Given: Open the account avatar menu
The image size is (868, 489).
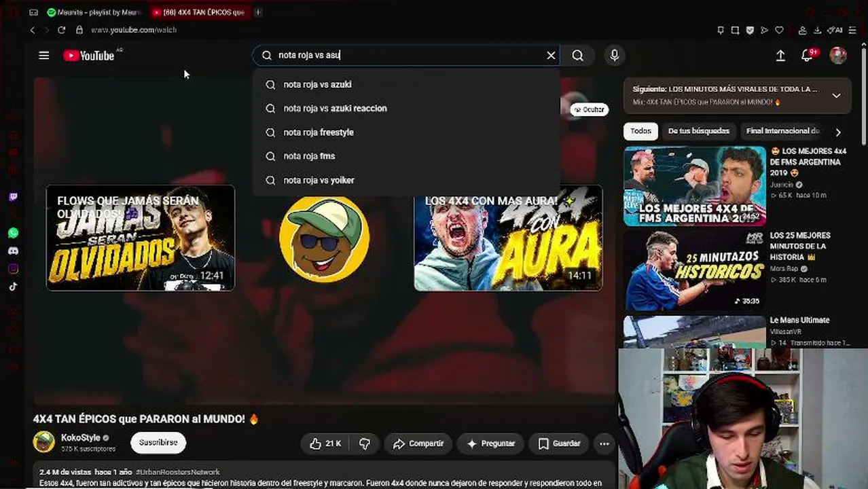Looking at the screenshot, I should pos(838,56).
